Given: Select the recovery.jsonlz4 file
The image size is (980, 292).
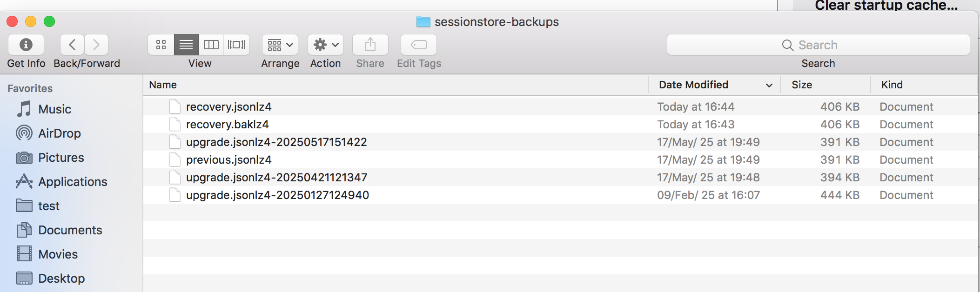Looking at the screenshot, I should (228, 107).
